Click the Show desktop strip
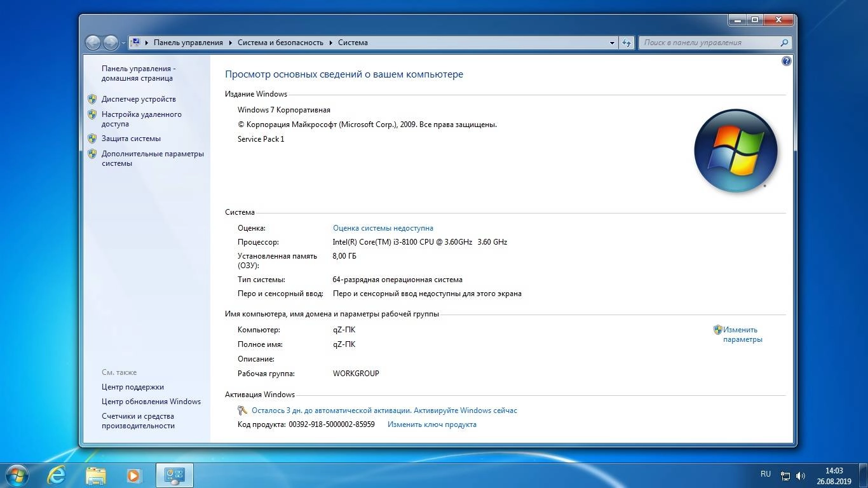The image size is (868, 488). point(864,475)
